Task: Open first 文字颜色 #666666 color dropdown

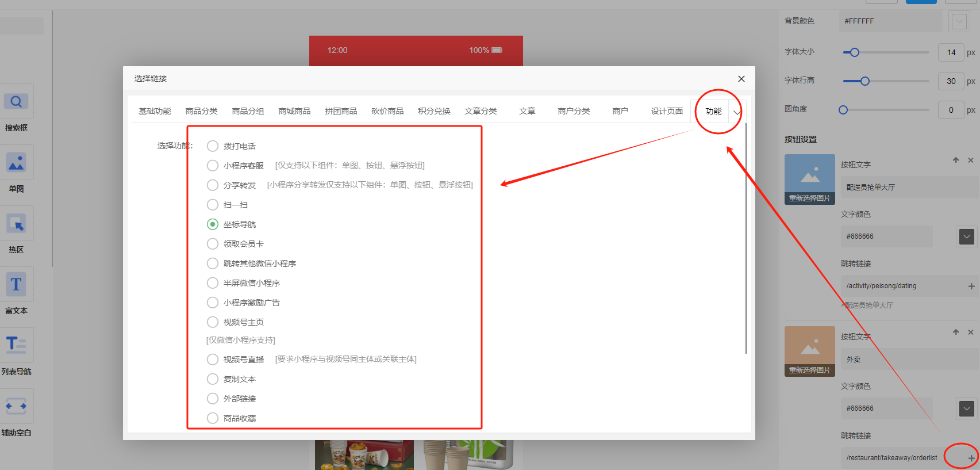Action: (x=966, y=236)
